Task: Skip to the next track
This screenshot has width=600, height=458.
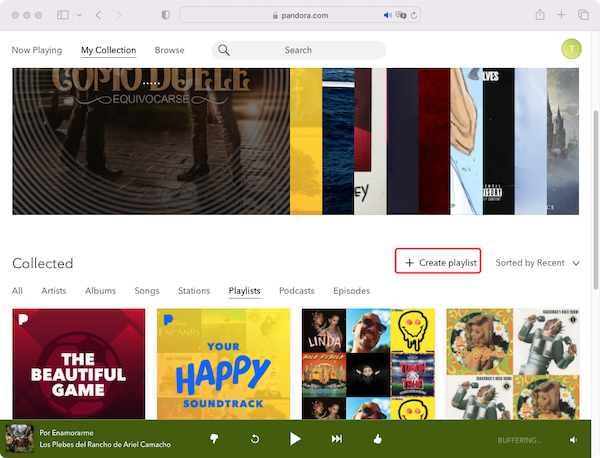Action: [337, 439]
